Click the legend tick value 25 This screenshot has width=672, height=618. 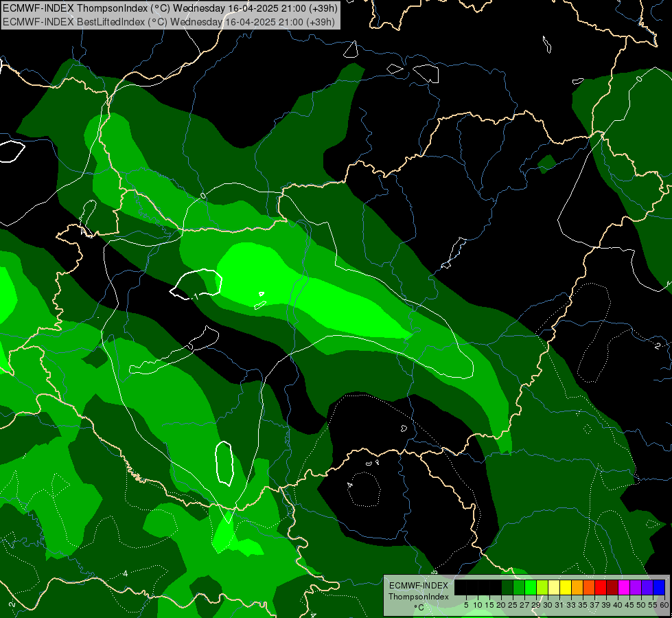coord(513,605)
